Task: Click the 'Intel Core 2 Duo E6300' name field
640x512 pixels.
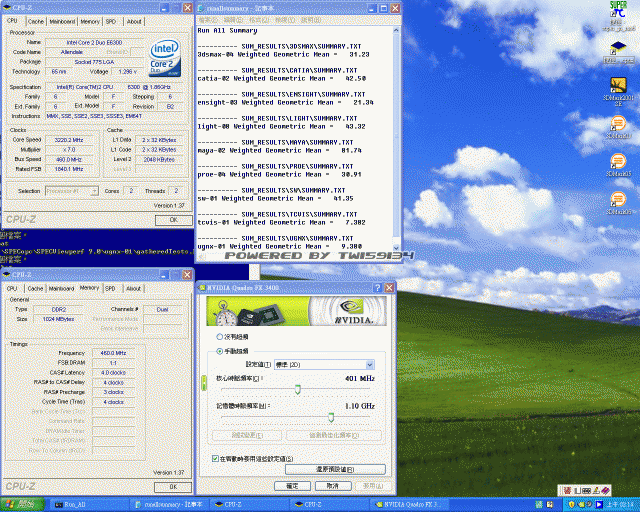Action: click(94, 42)
